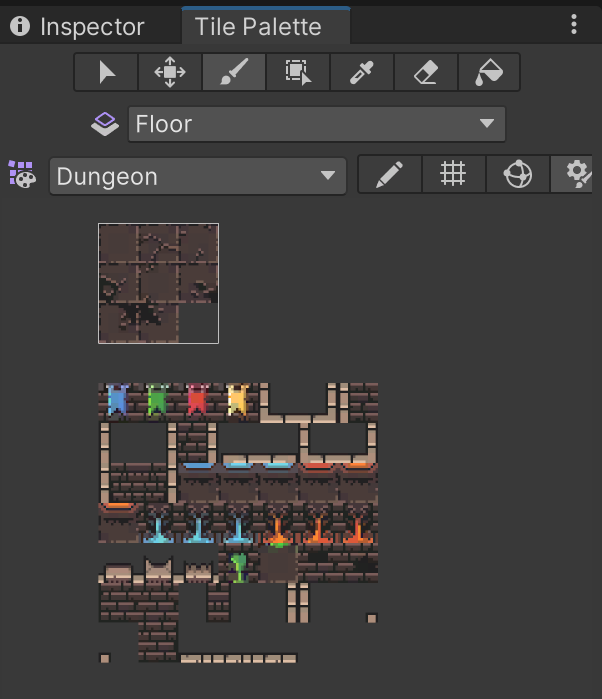Toggle palette grid visibility
This screenshot has width=602, height=699.
click(x=454, y=174)
